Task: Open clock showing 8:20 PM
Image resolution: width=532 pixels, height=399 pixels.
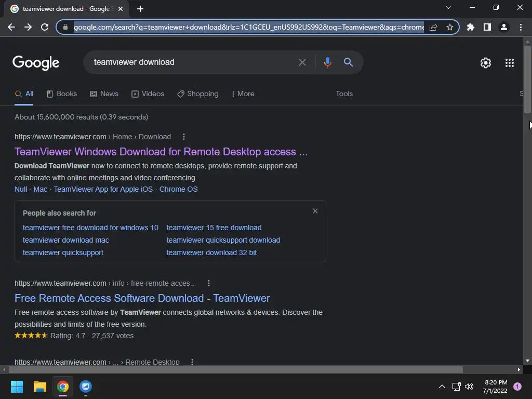Action: point(495,387)
